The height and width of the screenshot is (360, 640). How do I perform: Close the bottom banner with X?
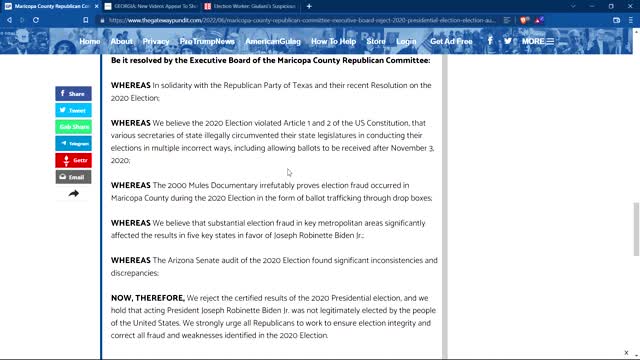pyautogui.click(x=626, y=353)
